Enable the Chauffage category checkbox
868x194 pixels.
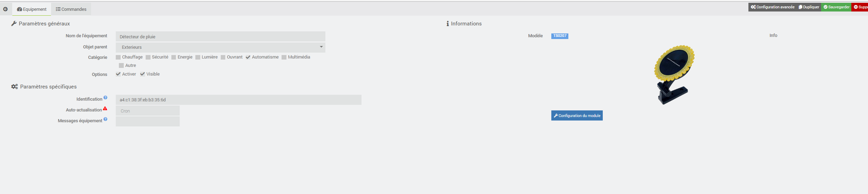(118, 57)
